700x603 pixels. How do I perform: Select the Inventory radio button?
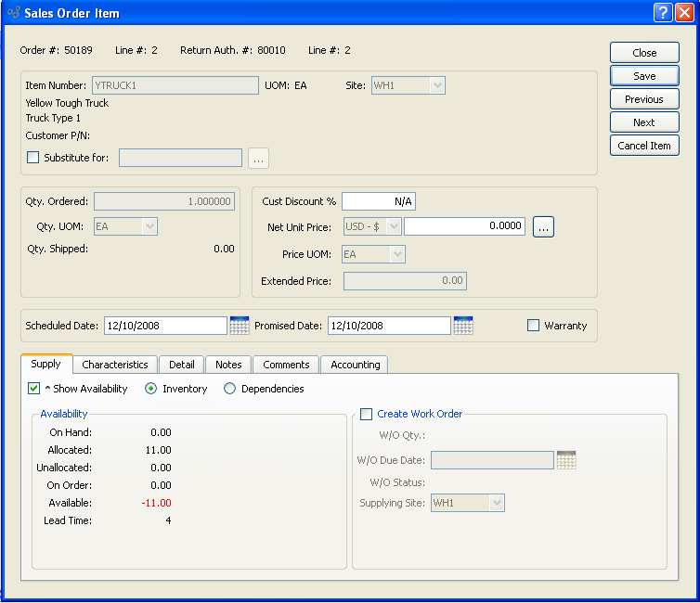coord(151,389)
